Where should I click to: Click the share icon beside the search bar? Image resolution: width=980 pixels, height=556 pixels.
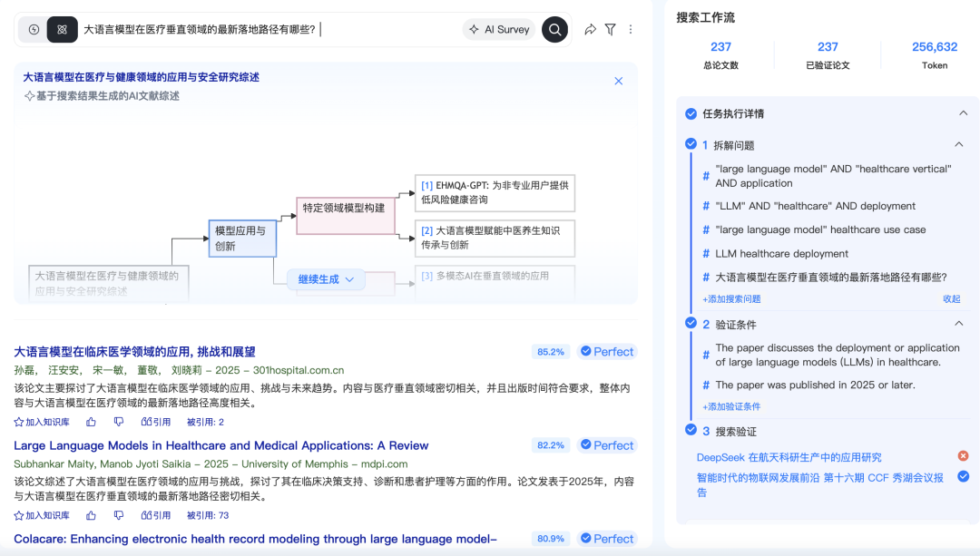click(x=588, y=29)
